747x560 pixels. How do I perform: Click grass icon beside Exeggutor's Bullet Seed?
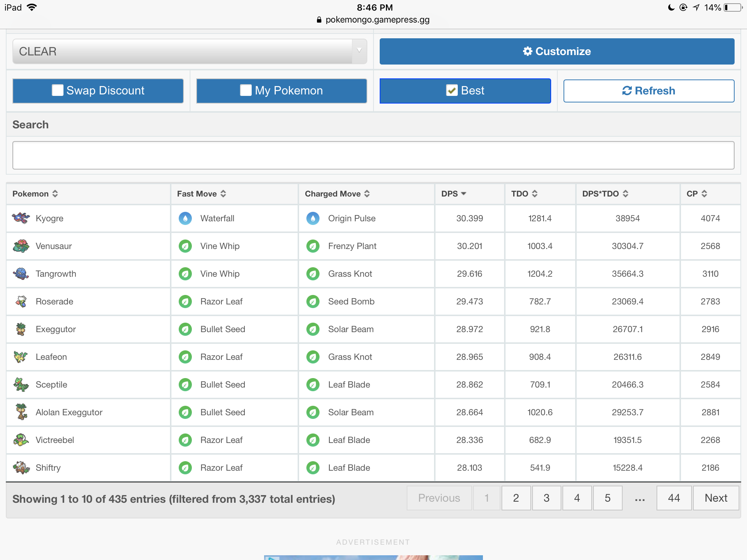coord(185,329)
